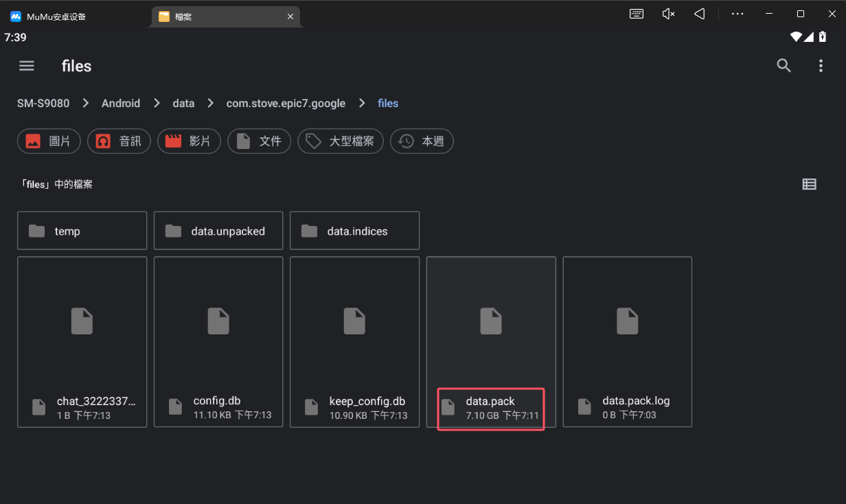The width and height of the screenshot is (846, 504).
Task: Click the data.unpacked folder icon
Action: click(174, 231)
